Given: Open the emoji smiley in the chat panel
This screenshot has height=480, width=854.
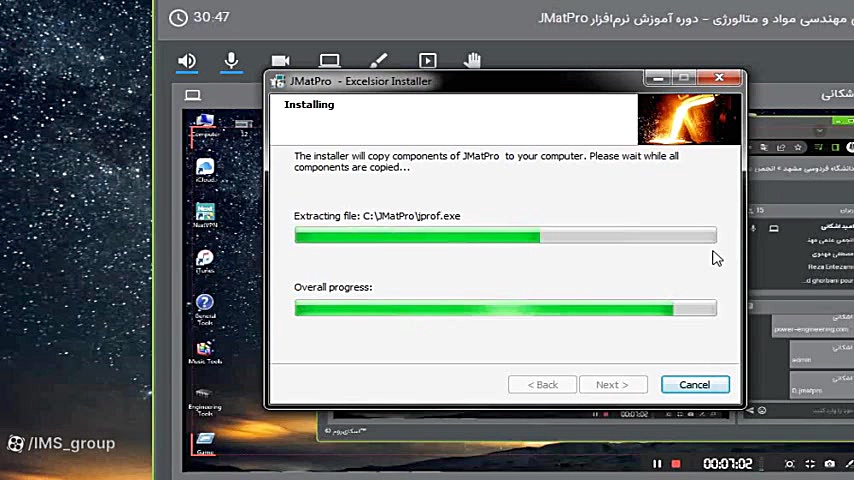Looking at the screenshot, I should 762,410.
